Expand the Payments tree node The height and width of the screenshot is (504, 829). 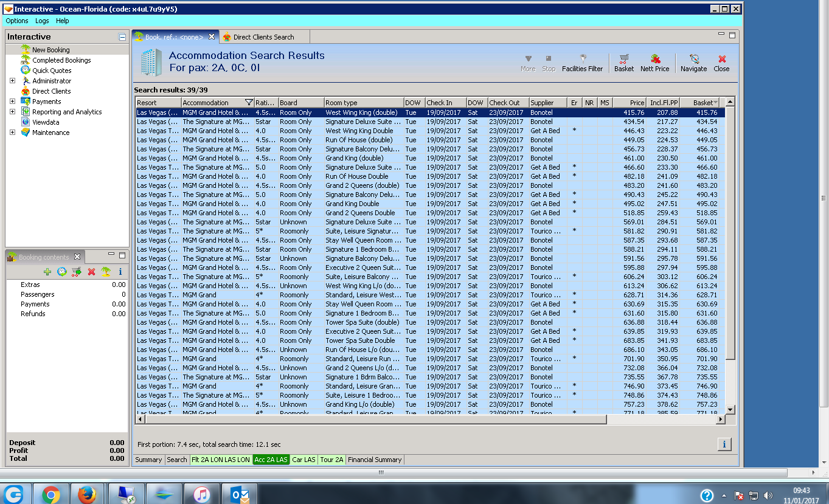12,102
